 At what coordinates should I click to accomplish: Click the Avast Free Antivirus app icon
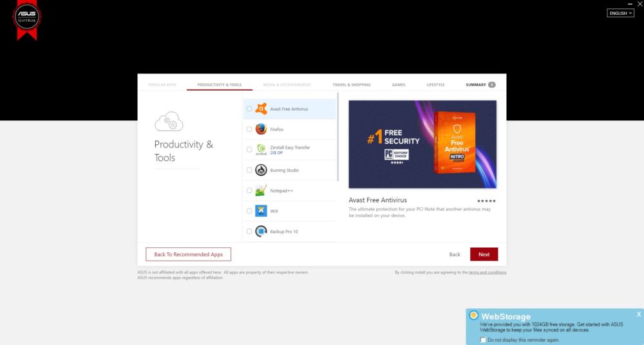261,109
